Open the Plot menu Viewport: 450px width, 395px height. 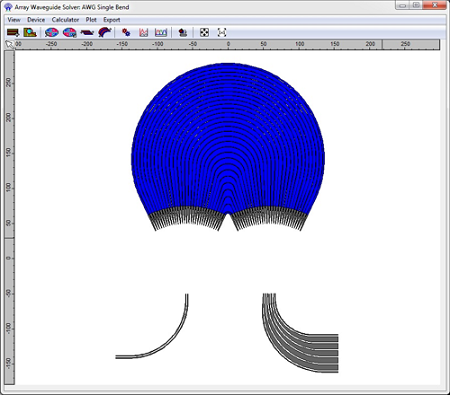coord(91,20)
